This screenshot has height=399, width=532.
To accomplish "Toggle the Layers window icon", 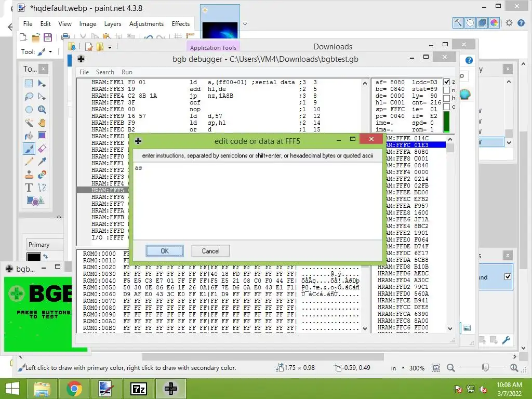I will 482,23.
